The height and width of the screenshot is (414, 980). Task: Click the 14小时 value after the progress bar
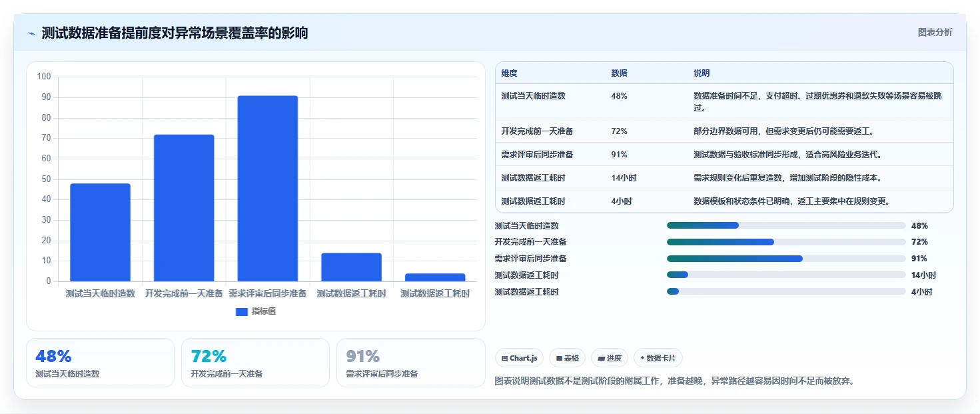[x=923, y=275]
